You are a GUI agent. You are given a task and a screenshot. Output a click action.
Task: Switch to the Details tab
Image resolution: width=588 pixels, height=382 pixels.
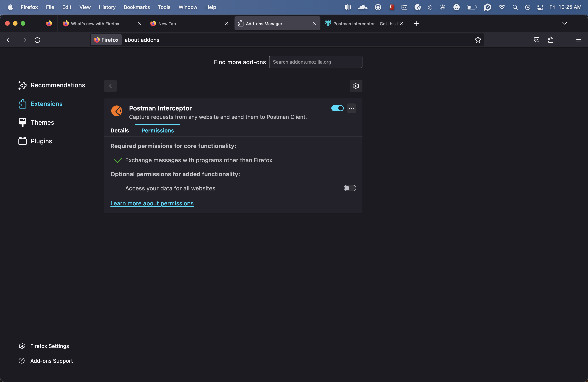(x=119, y=130)
